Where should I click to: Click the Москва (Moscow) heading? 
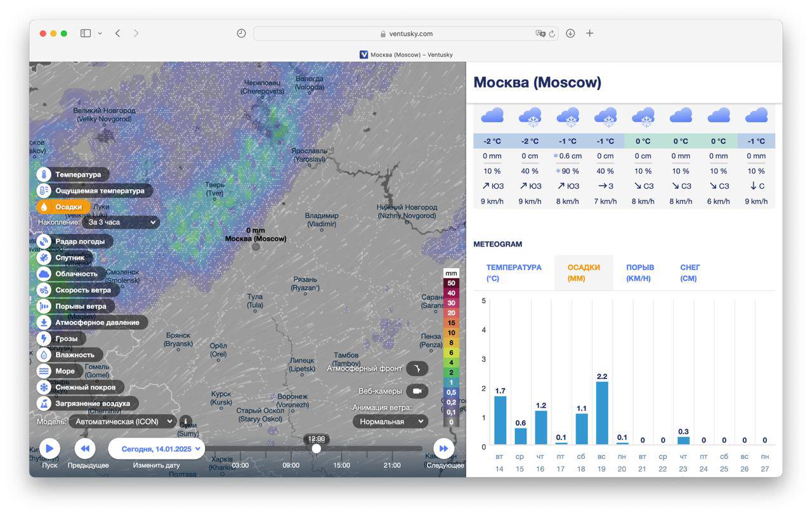point(537,82)
